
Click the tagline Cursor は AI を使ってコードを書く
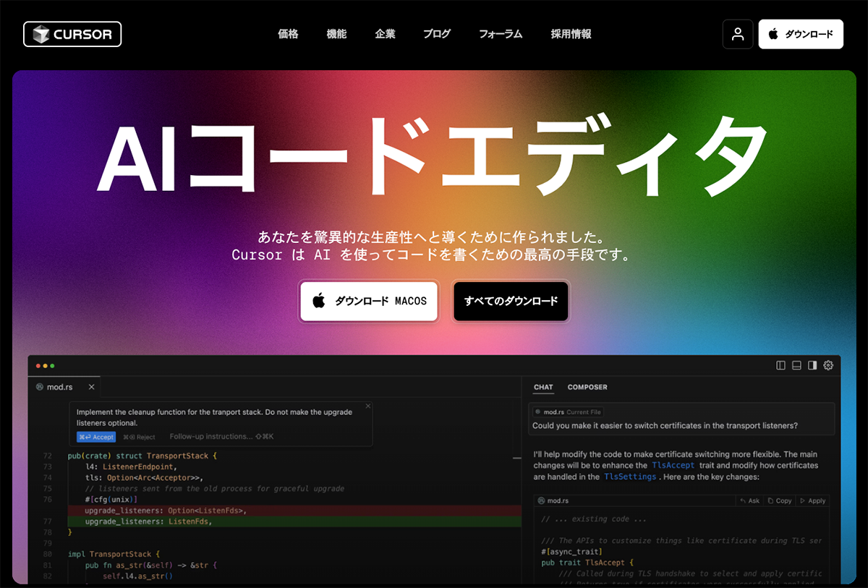point(431,255)
